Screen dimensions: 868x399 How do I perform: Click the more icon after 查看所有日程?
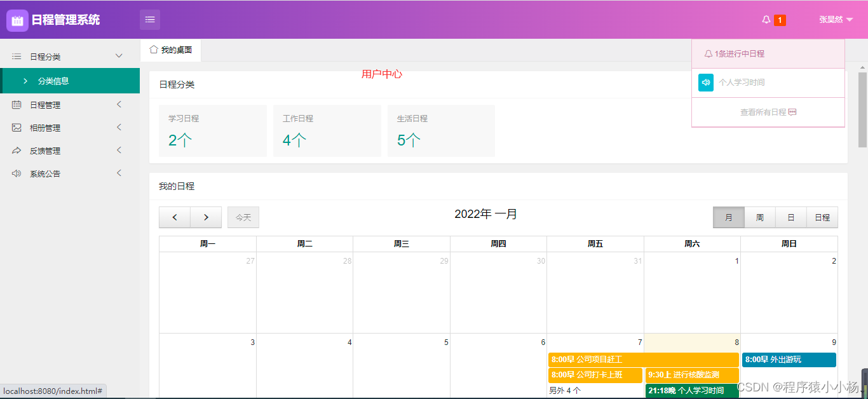click(x=792, y=112)
